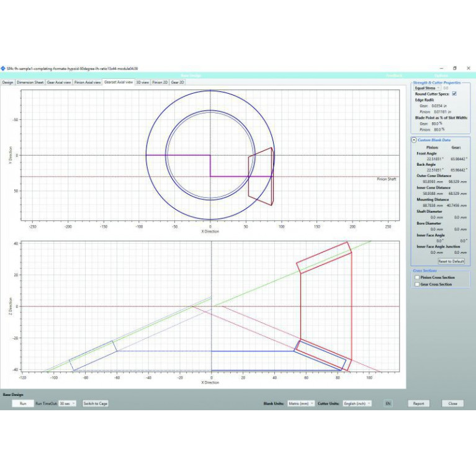Image resolution: width=476 pixels, height=476 pixels.
Task: Click the Switch to Cage button
Action: [95, 403]
